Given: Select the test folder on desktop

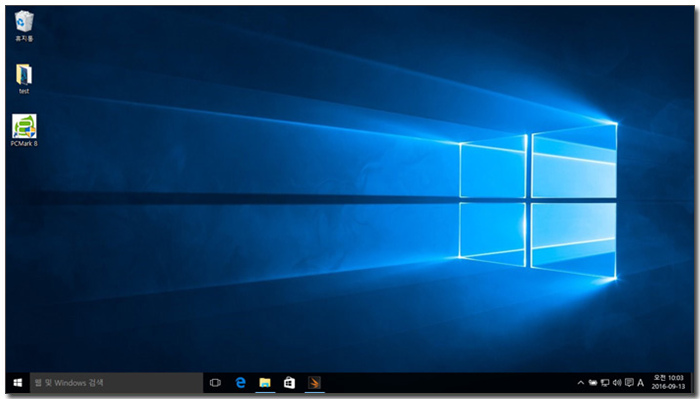Looking at the screenshot, I should pos(24,79).
